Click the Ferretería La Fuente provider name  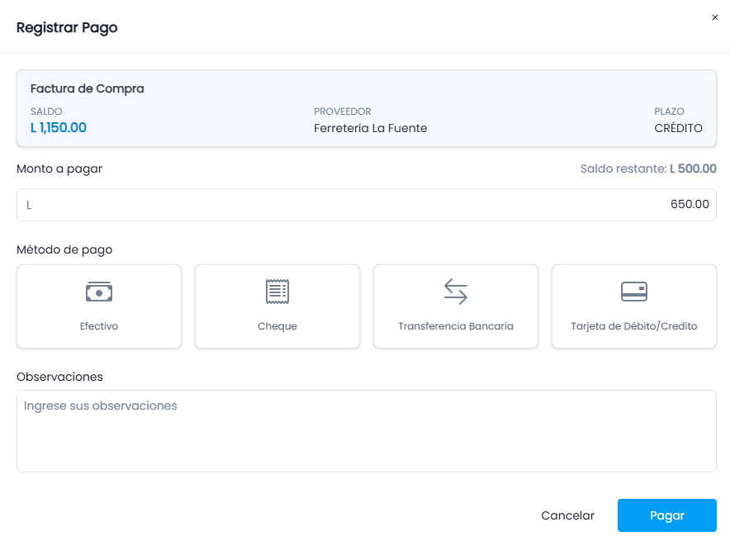(x=371, y=128)
